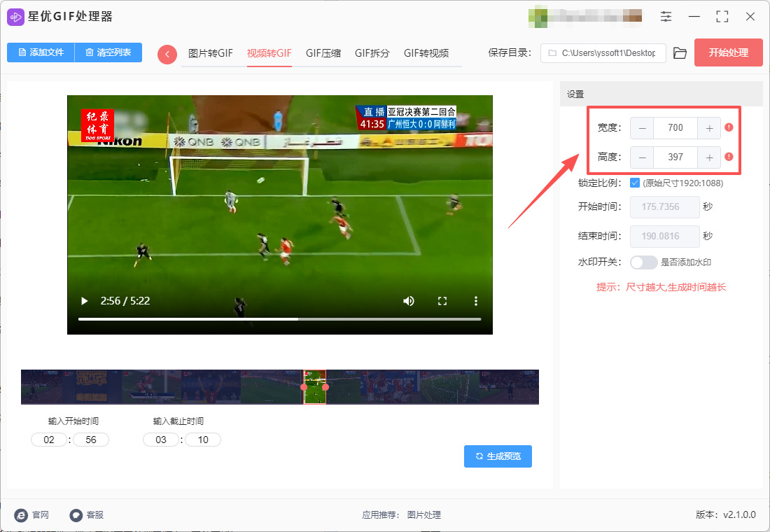770x532 pixels.
Task: Play the video preview
Action: (x=85, y=300)
